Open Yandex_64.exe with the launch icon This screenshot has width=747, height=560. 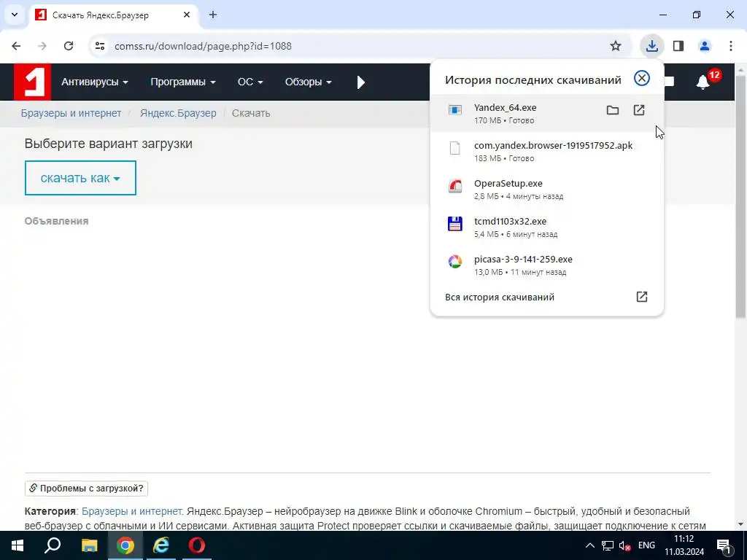point(639,111)
